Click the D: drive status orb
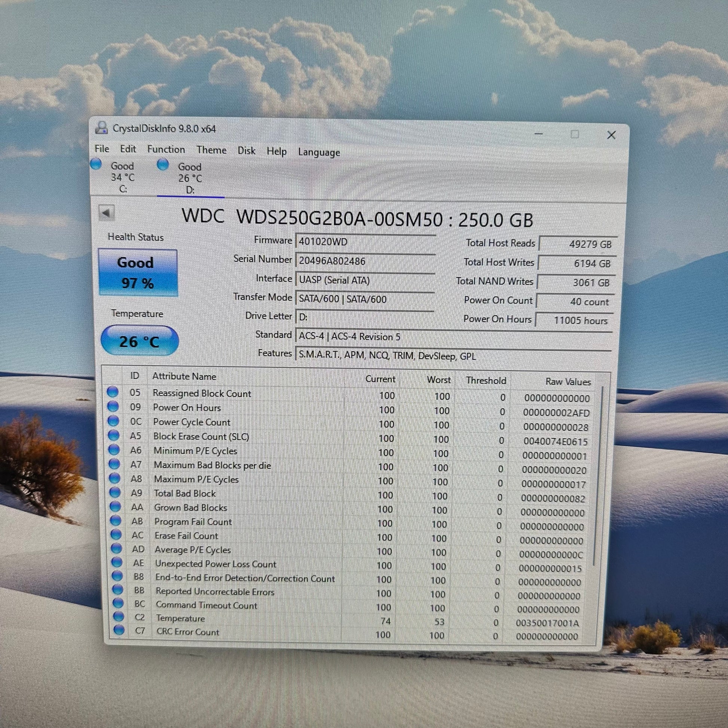728x728 pixels. [163, 165]
